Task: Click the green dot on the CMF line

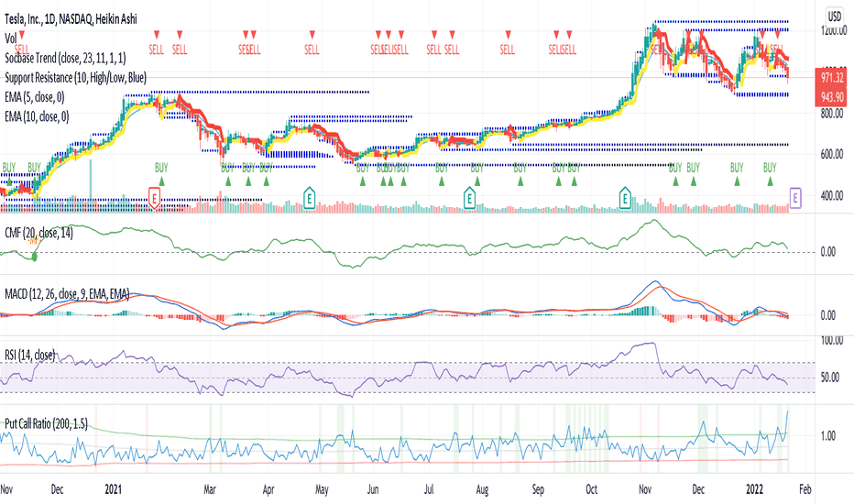Action: point(34,257)
